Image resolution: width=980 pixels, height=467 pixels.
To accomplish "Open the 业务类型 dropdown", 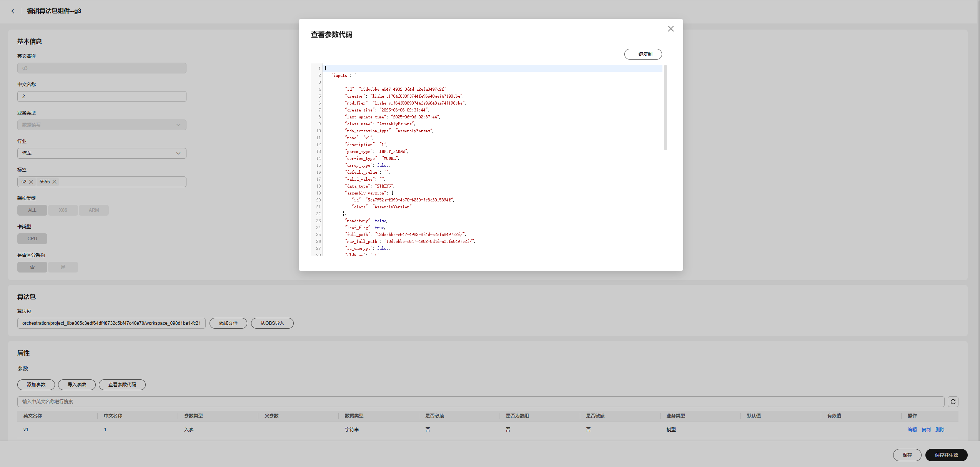I will (x=101, y=125).
